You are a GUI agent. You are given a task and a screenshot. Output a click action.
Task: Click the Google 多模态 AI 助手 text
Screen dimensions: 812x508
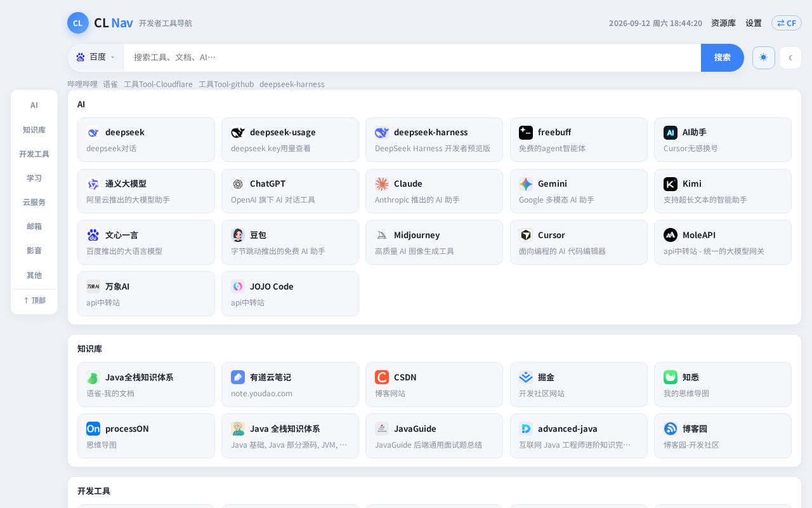point(556,200)
